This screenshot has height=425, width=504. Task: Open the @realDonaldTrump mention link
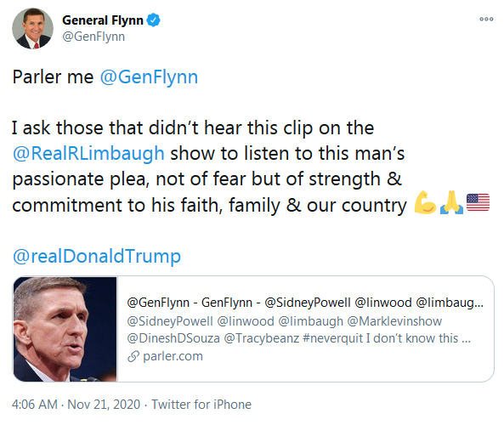click(x=97, y=256)
